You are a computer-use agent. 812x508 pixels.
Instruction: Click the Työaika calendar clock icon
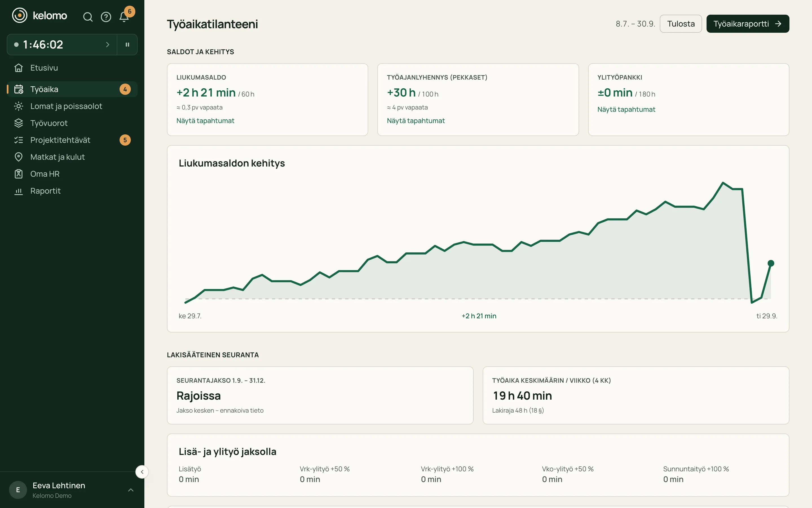[19, 89]
